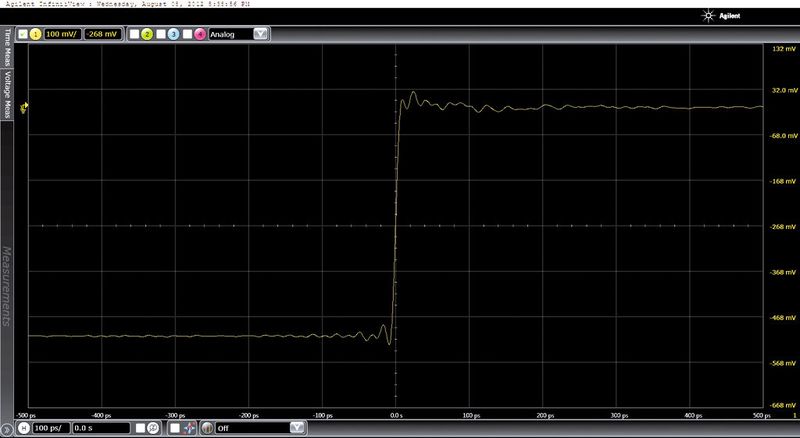Viewport: 800px width, 438px height.
Task: Click the 100 ps time axis label
Action: pyautogui.click(x=471, y=416)
